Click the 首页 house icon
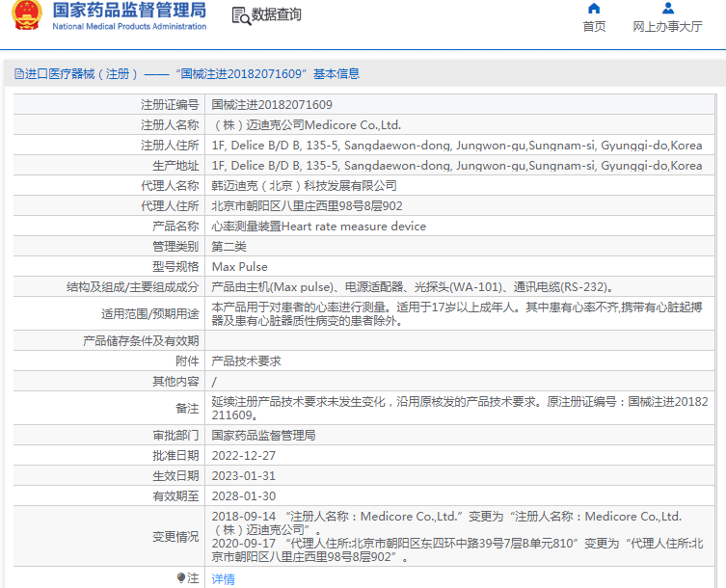This screenshot has width=726, height=588. coord(594,9)
